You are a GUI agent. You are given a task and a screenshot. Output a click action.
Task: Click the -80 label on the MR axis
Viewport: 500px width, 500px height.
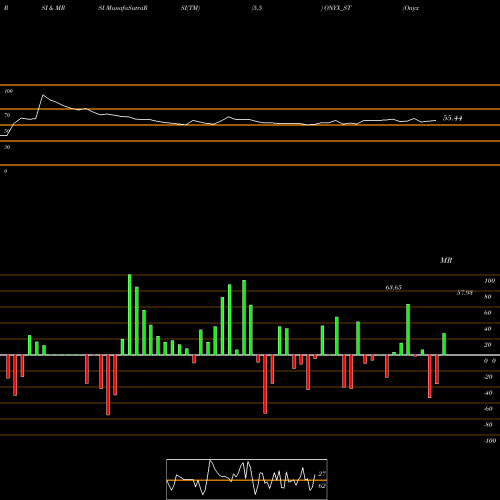coord(488,425)
